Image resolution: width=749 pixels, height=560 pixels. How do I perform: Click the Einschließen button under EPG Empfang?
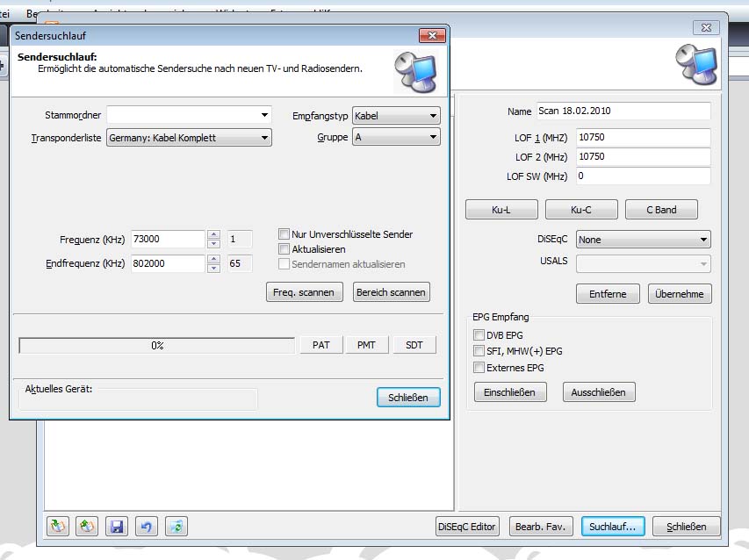pos(510,392)
